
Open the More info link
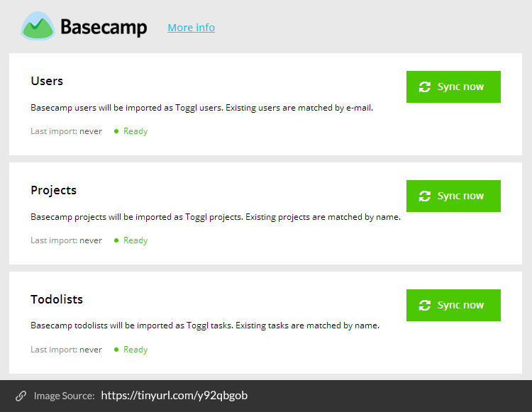point(191,28)
